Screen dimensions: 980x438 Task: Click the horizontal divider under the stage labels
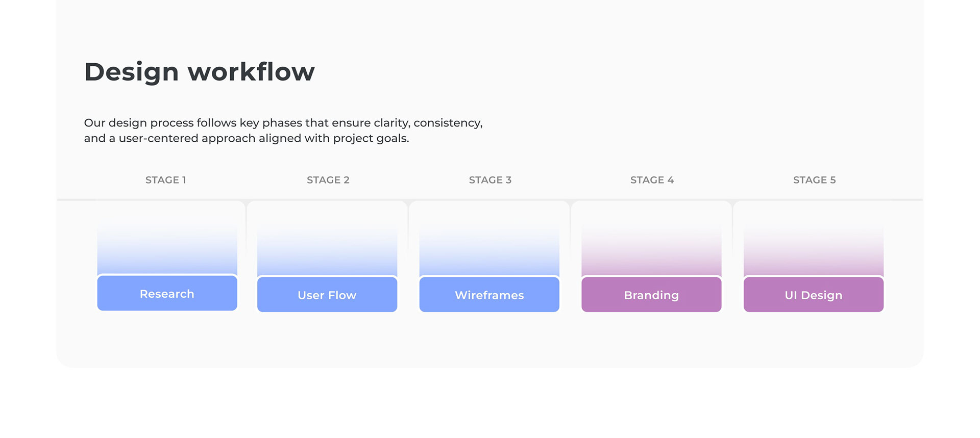[x=490, y=199]
